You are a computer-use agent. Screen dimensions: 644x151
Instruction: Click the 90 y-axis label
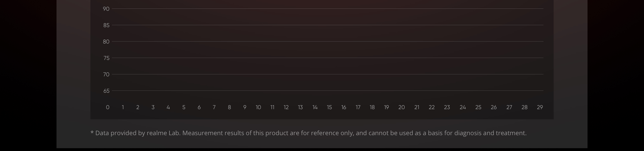tap(106, 9)
